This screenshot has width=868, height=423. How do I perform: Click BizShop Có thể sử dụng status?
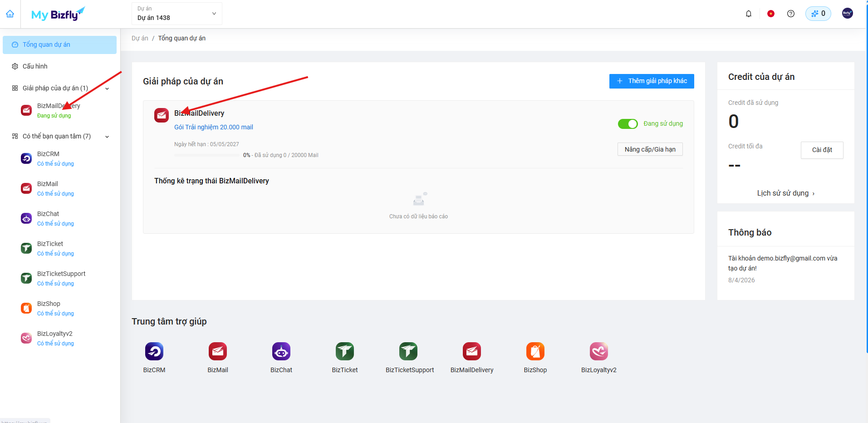(55, 314)
